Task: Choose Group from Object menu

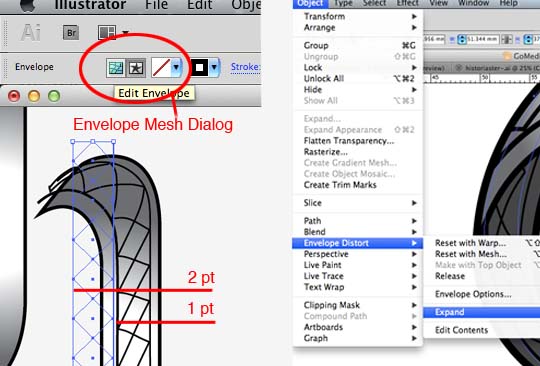Action: click(358, 45)
